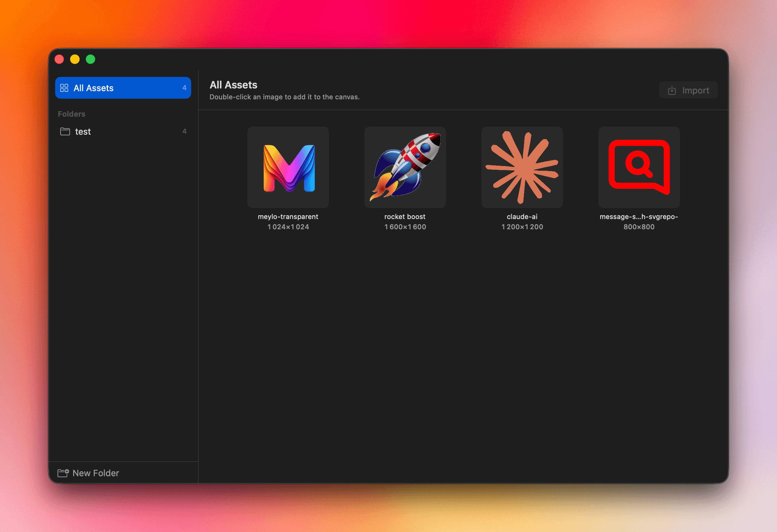
Task: Close the window with red button
Action: tap(59, 59)
